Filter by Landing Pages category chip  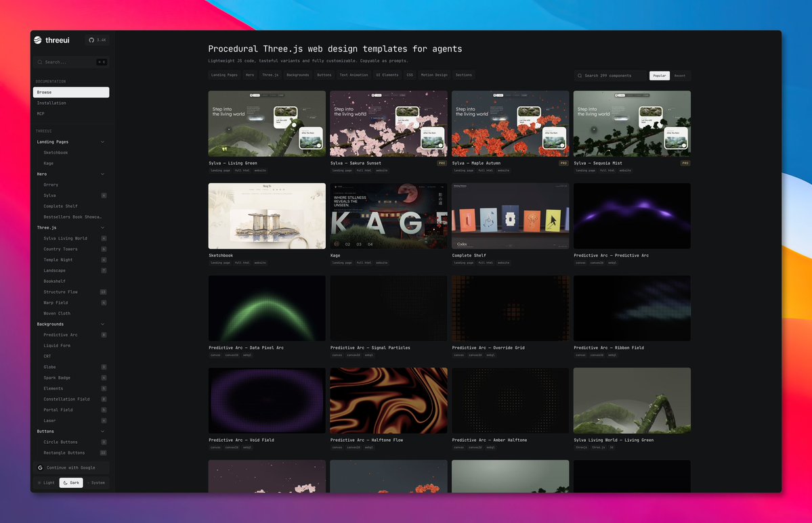(x=224, y=75)
